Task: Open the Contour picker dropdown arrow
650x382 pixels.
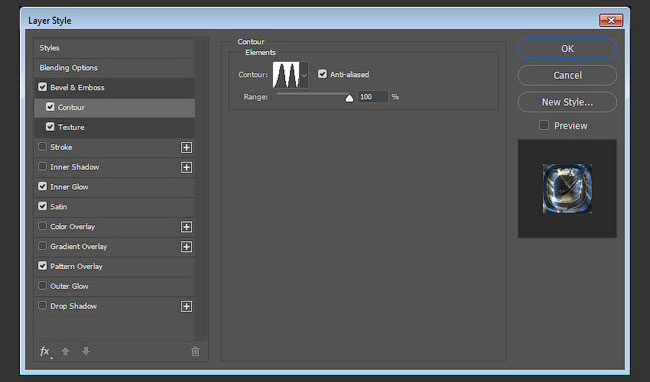Action: (x=304, y=75)
